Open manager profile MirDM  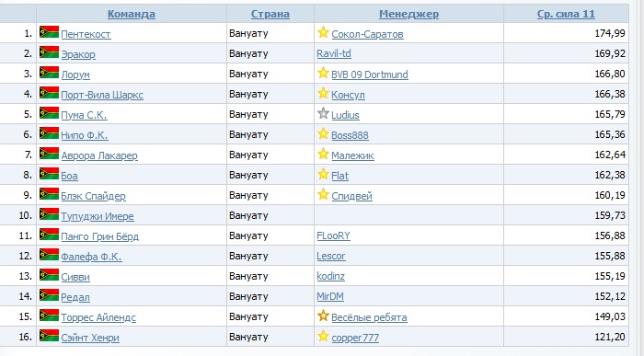pyautogui.click(x=330, y=296)
